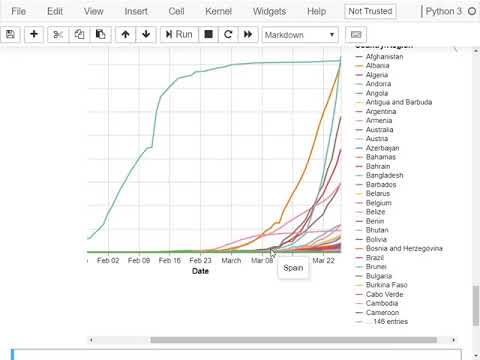Click the 146 entries overflow label
This screenshot has height=360, width=480.
click(387, 322)
